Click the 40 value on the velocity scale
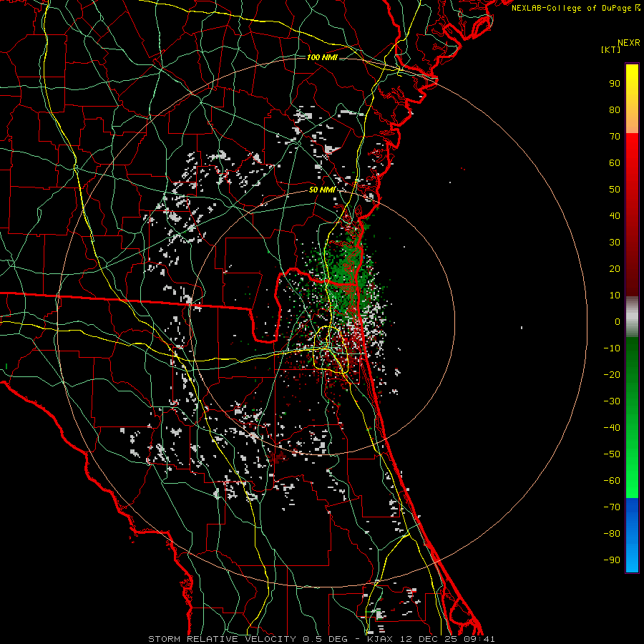The height and width of the screenshot is (644, 644). 615,216
